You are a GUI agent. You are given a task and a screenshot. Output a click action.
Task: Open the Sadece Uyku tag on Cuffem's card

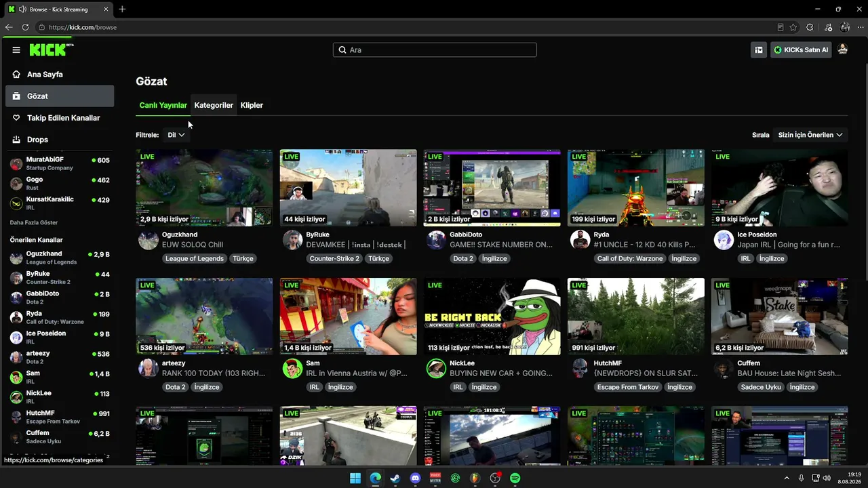[761, 387]
